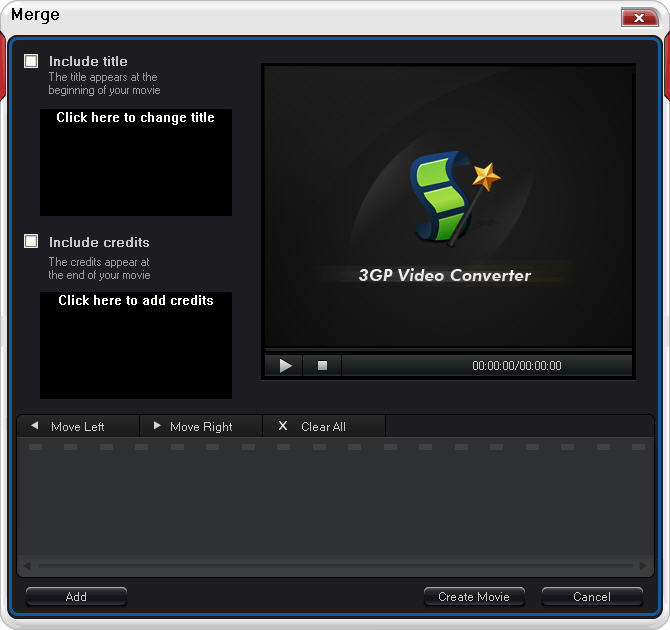Enable the Include title checkbox
The image size is (670, 630).
coord(31,61)
